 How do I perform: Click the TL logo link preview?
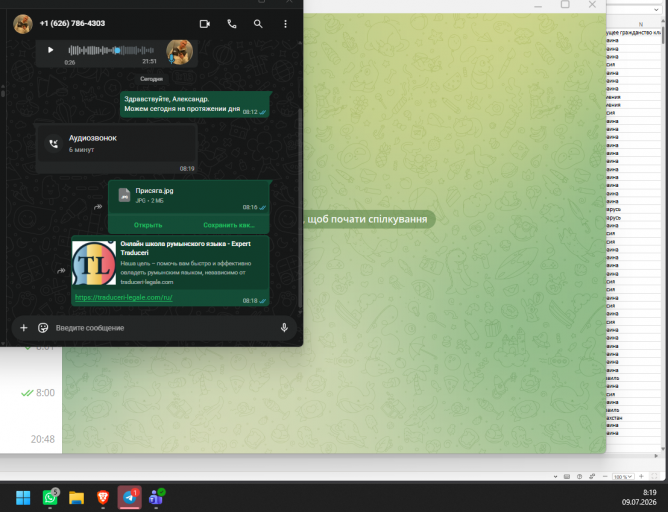point(94,263)
